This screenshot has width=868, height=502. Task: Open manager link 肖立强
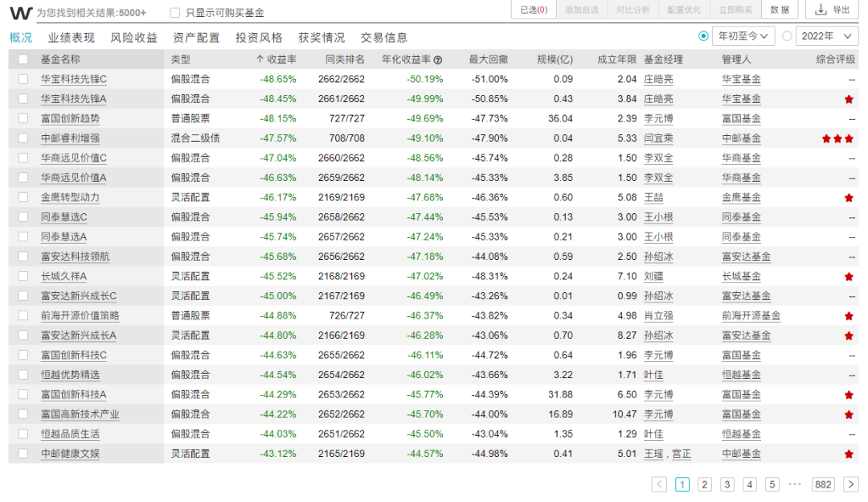(659, 316)
